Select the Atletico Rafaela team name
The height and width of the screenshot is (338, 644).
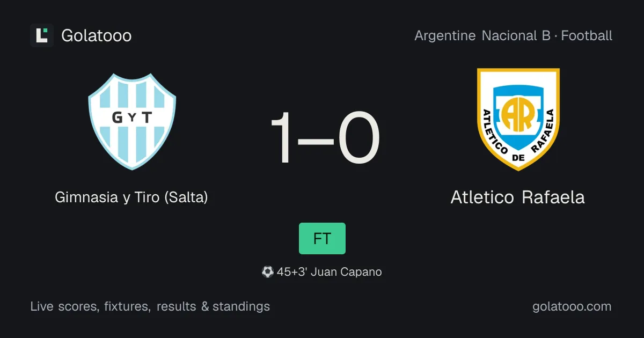(517, 197)
